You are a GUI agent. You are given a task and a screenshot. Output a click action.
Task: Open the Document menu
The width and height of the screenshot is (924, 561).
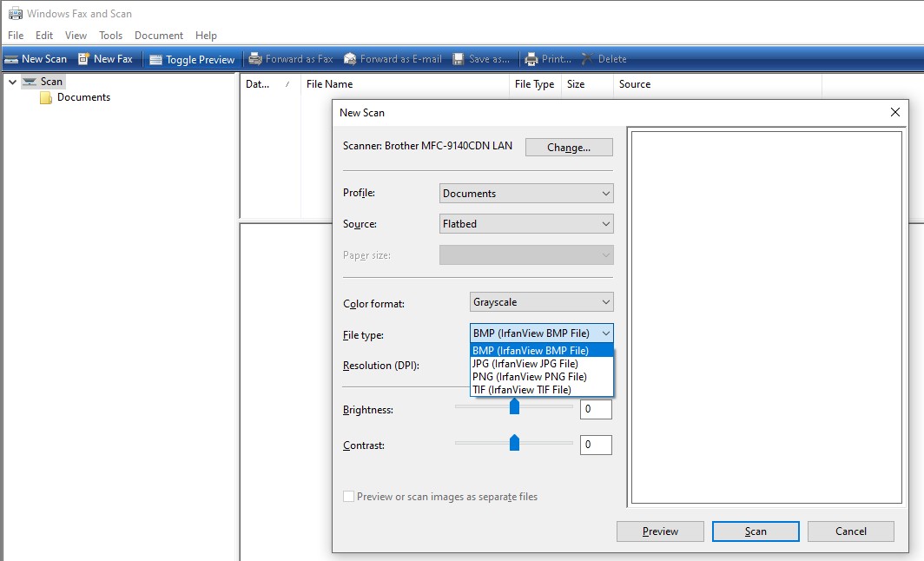(158, 36)
